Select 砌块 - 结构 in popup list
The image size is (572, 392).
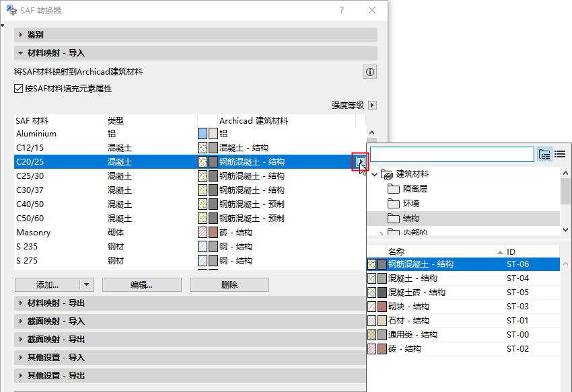tap(463, 307)
